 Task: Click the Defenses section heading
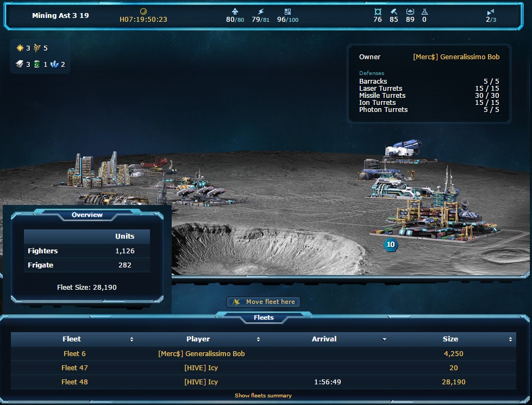372,73
